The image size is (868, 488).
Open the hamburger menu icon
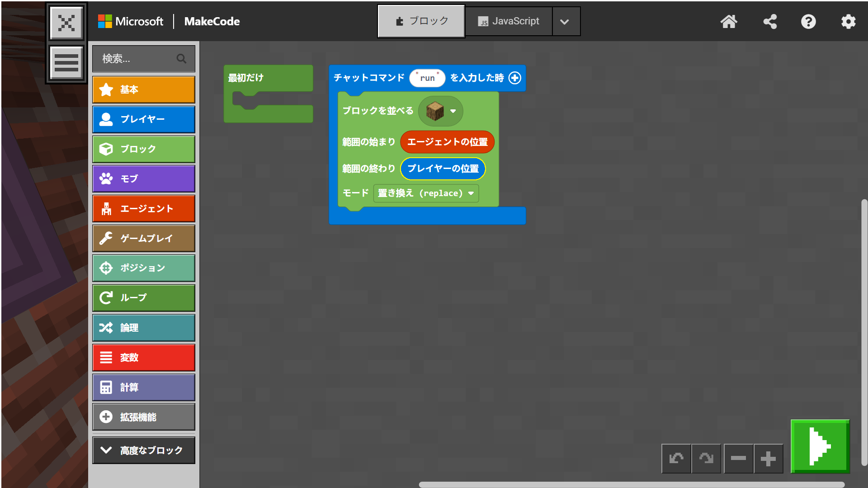point(66,62)
